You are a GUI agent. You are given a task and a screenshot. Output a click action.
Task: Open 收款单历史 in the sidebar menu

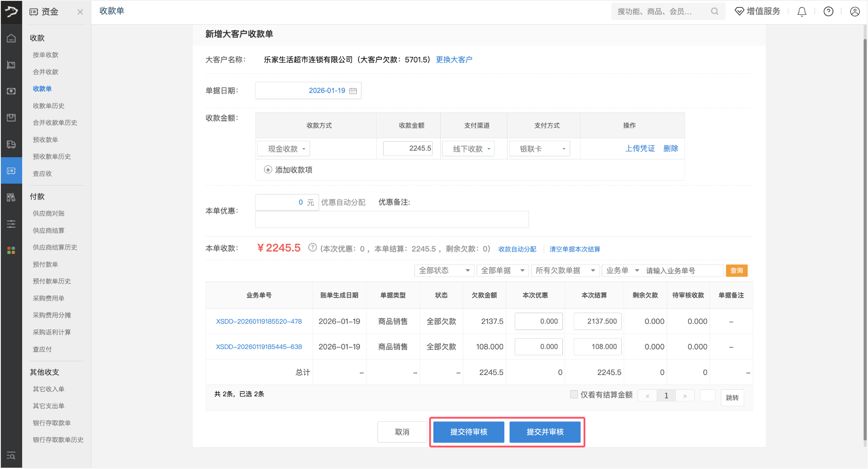coord(48,106)
